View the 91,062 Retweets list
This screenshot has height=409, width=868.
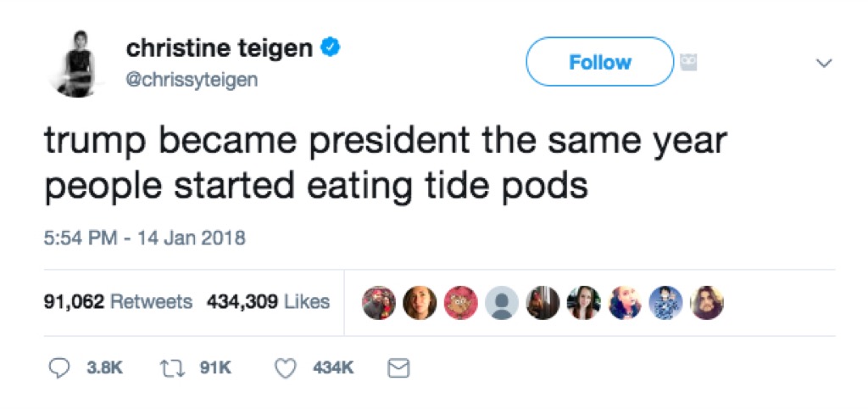click(x=118, y=302)
